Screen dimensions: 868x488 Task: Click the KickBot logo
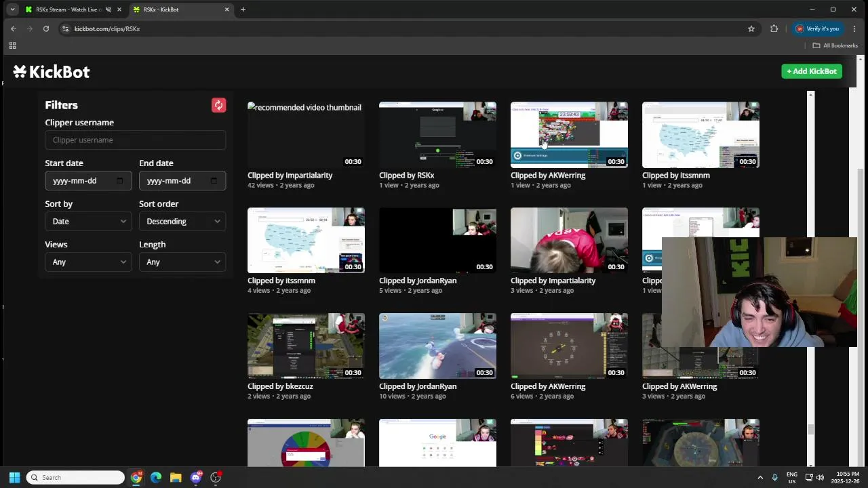52,72
